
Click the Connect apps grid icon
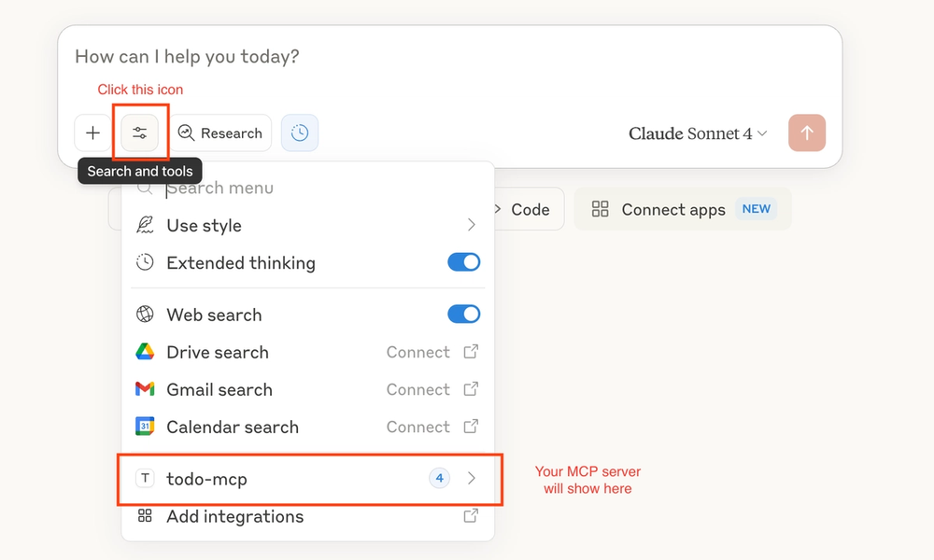click(600, 209)
